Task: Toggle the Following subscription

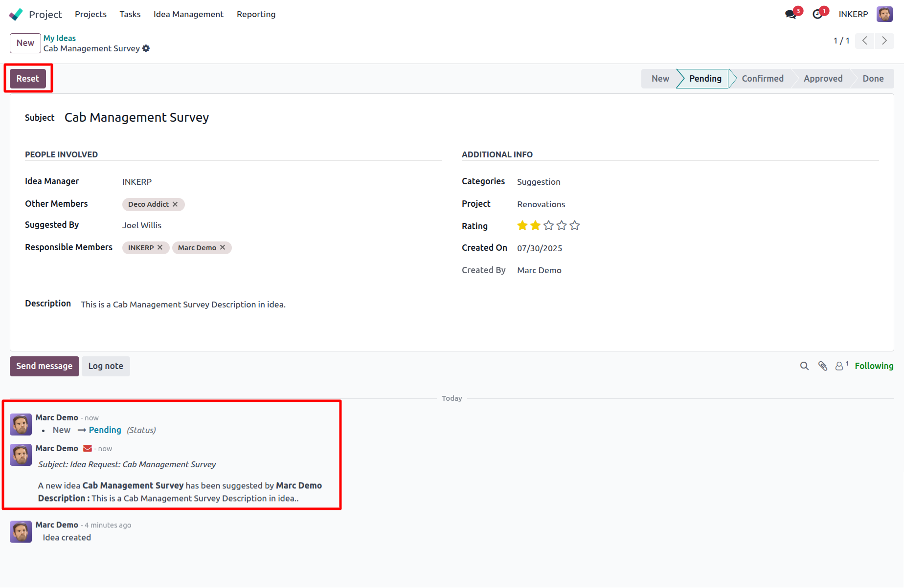Action: point(874,366)
